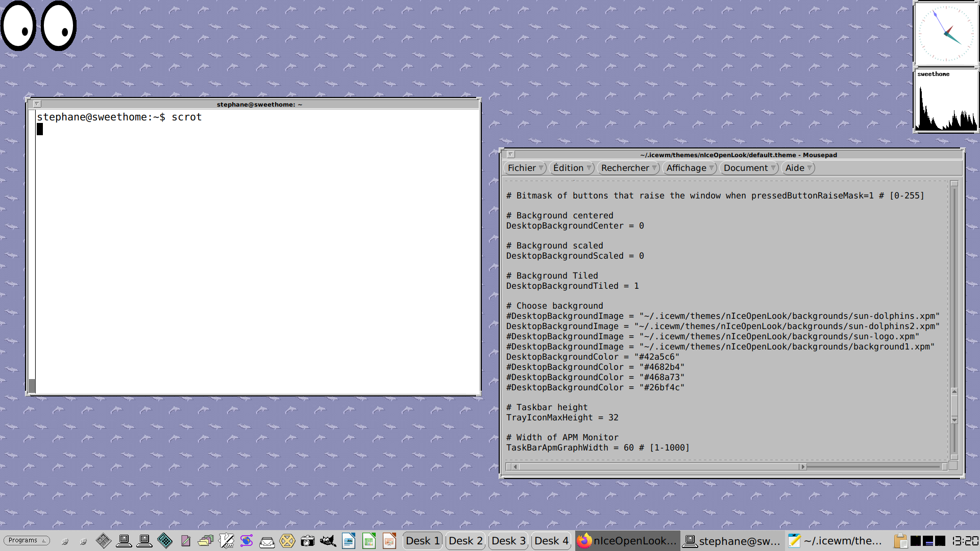Screen dimensions: 980x551
Task: Launch the camera screenshot tool
Action: pyautogui.click(x=308, y=541)
